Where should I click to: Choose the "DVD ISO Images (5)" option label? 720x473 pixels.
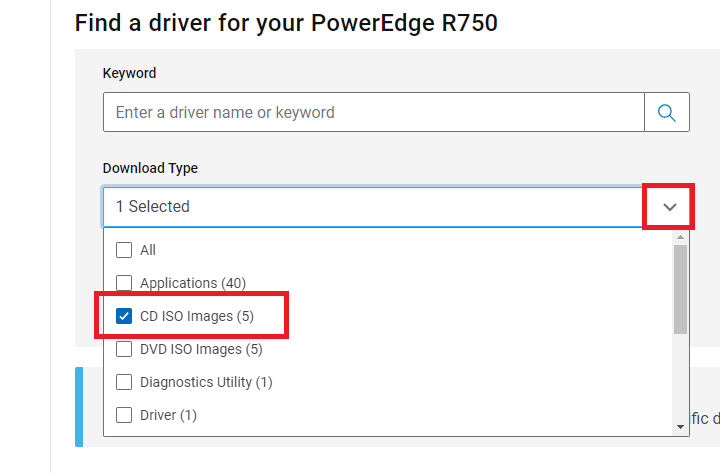201,349
